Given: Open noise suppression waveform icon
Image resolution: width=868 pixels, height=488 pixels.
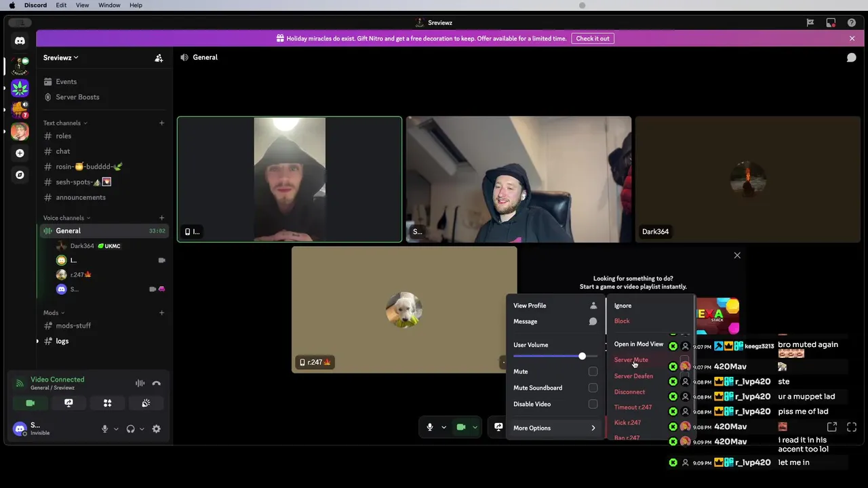Looking at the screenshot, I should pos(140,384).
